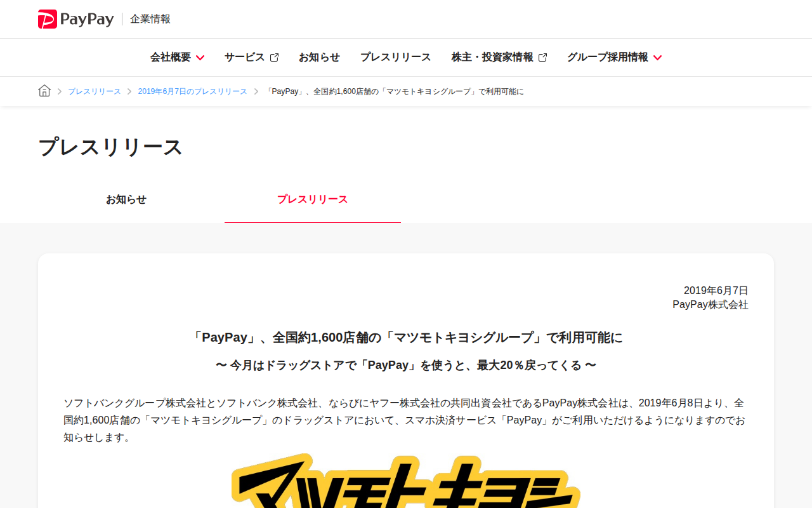The height and width of the screenshot is (508, 812).
Task: Click the external link icon beside サービス
Action: (x=274, y=58)
